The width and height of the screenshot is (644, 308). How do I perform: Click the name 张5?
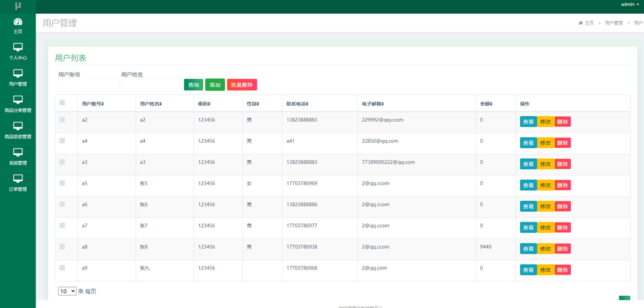click(x=144, y=183)
